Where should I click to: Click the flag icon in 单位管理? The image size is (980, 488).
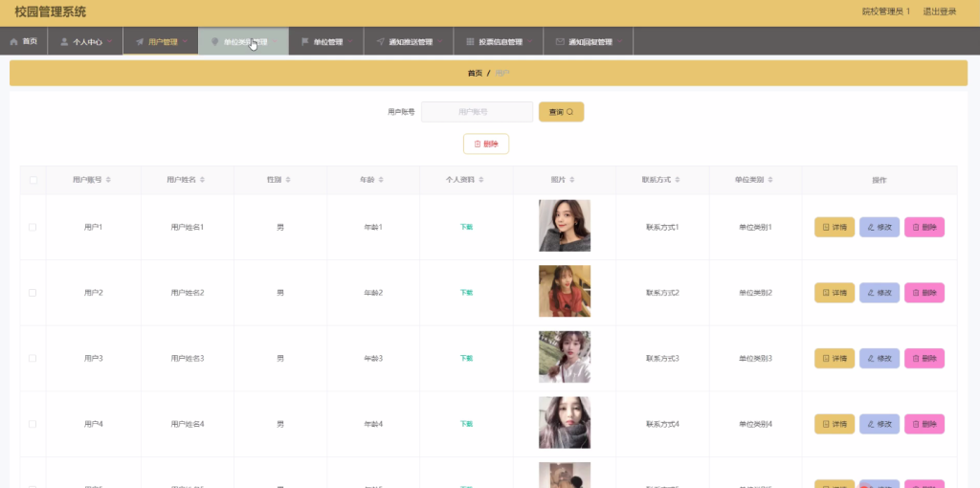coord(304,42)
